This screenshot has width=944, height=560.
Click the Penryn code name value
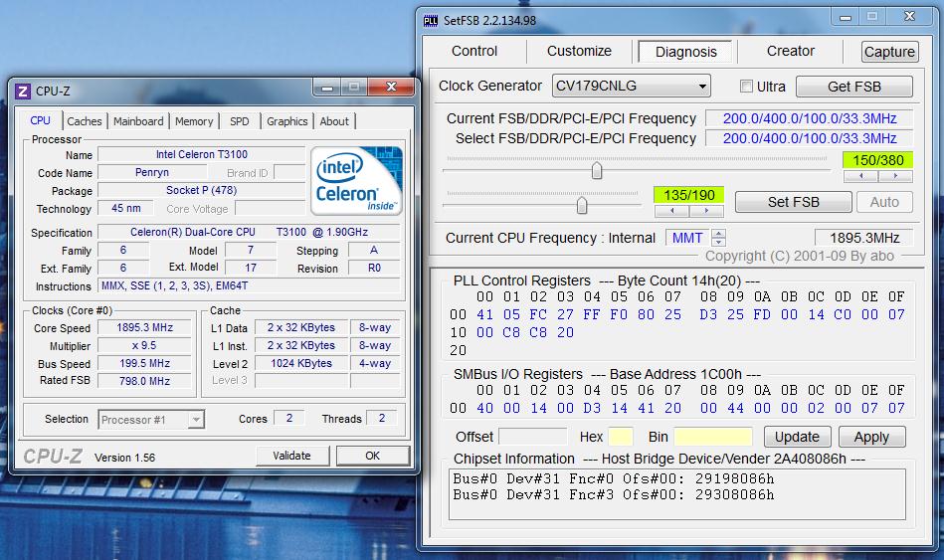[152, 172]
